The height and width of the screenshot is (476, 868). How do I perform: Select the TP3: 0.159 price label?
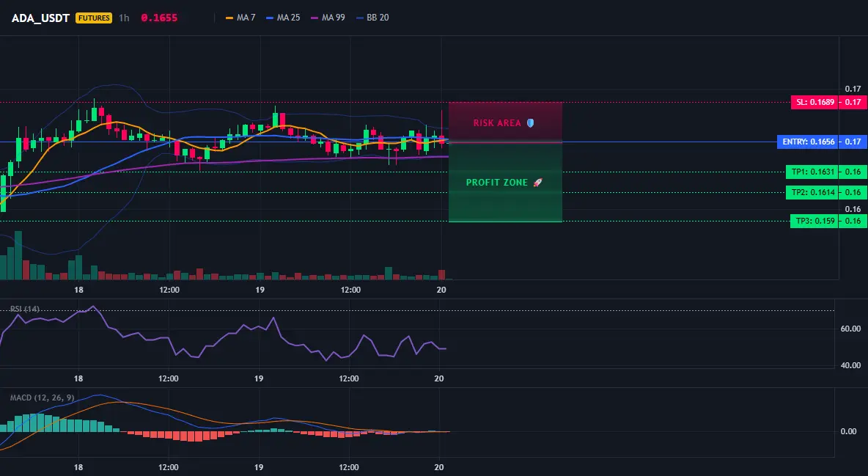(814, 221)
